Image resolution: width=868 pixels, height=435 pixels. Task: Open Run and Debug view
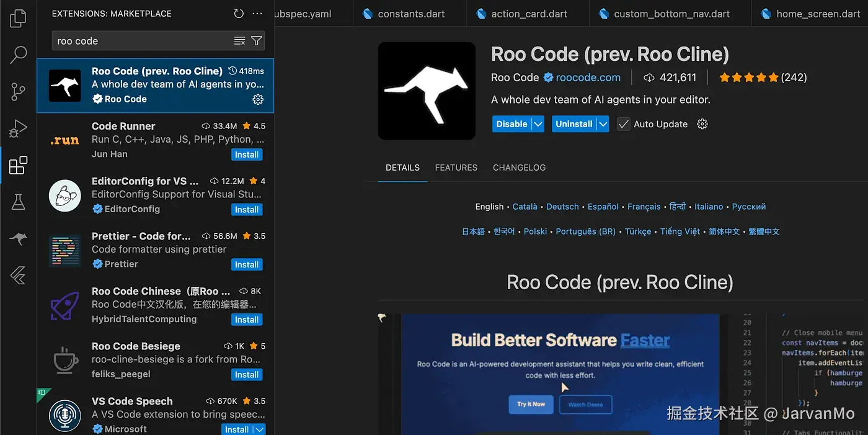pyautogui.click(x=18, y=128)
